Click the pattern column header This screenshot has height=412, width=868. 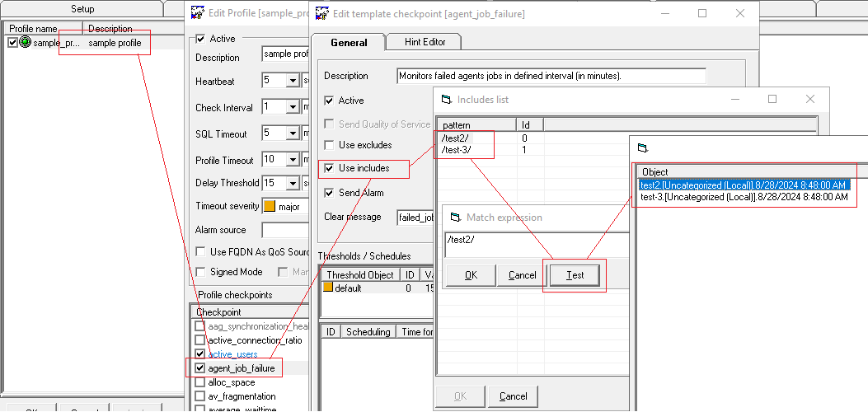(x=476, y=125)
